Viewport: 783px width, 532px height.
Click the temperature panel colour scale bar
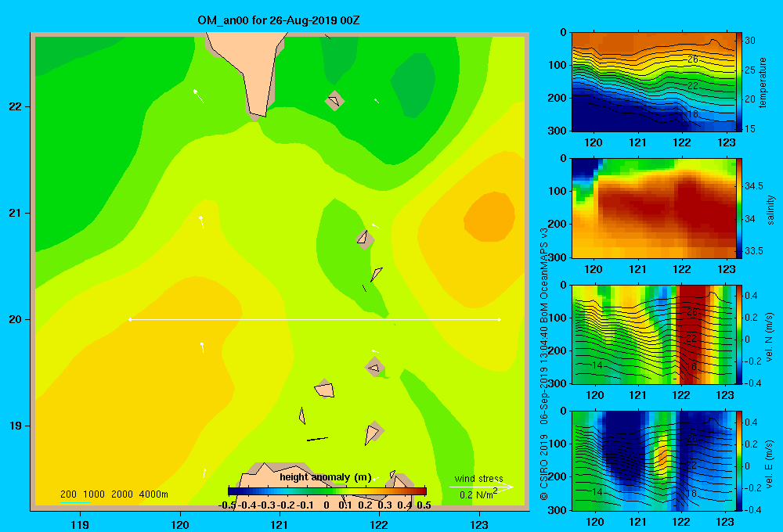pyautogui.click(x=739, y=81)
